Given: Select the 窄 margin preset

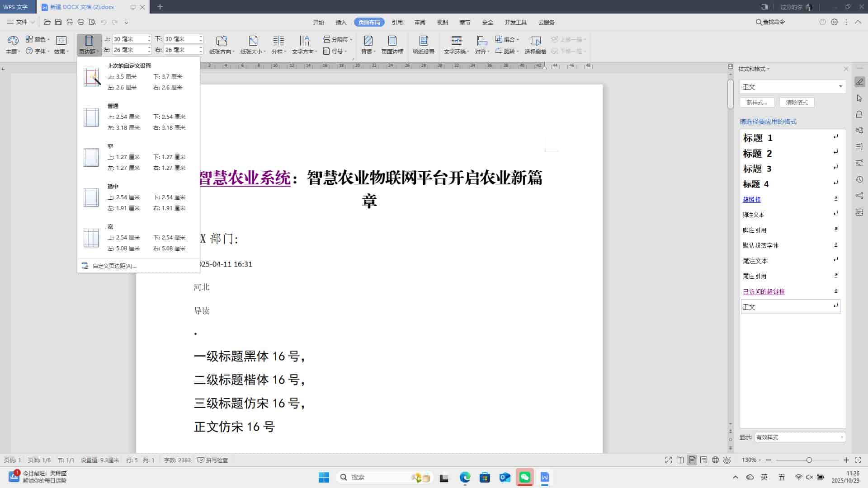Looking at the screenshot, I should coord(138,157).
